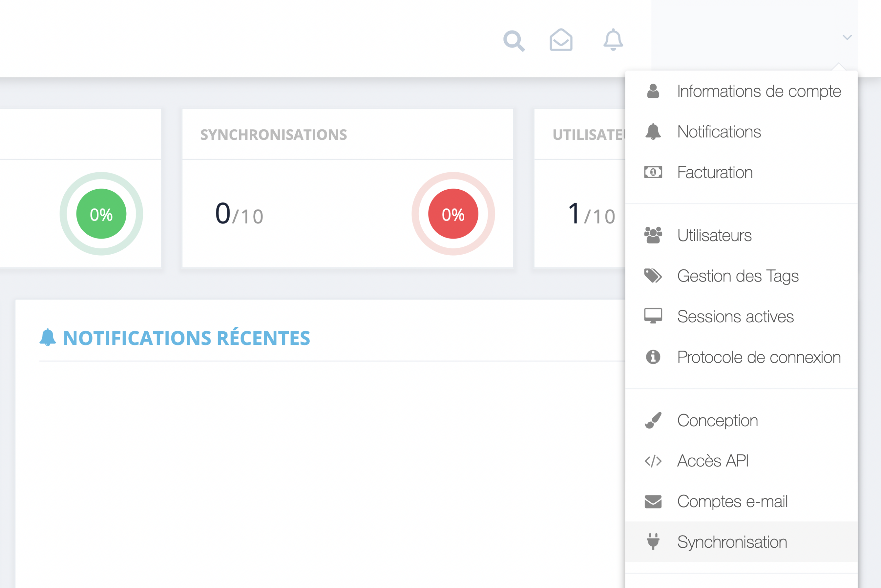Select Synchronisation menu item

(x=741, y=542)
